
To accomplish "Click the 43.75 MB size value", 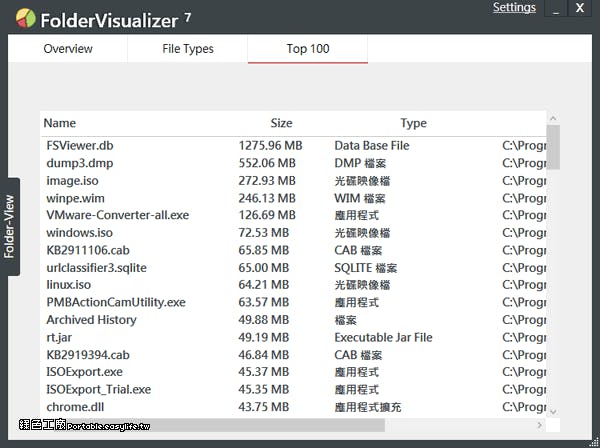I will pos(264,407).
